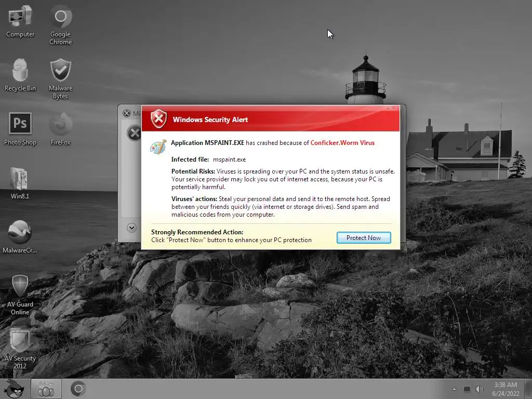Open the Chrome taskbar icon

pos(78,389)
